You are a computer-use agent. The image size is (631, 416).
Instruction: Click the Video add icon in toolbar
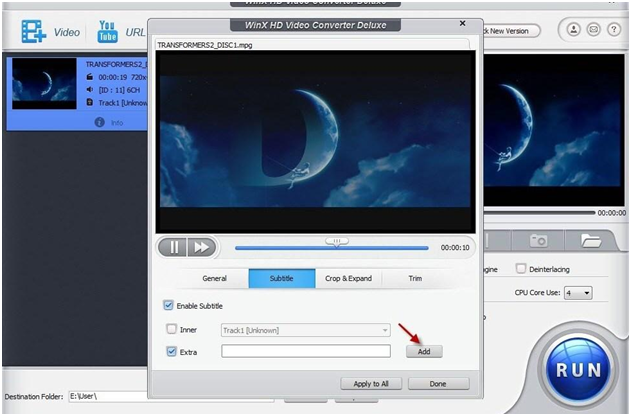coord(34,32)
